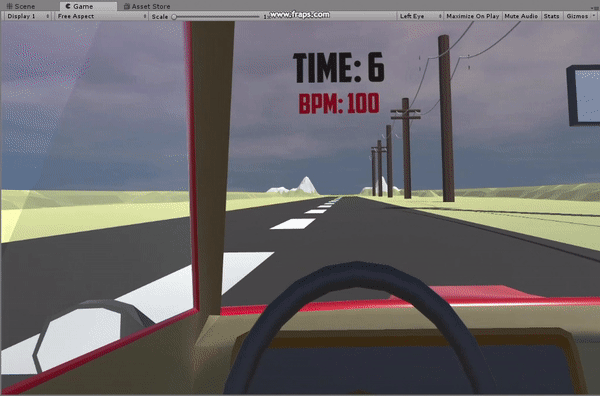
Task: Toggle Mute Audio
Action: coord(521,16)
